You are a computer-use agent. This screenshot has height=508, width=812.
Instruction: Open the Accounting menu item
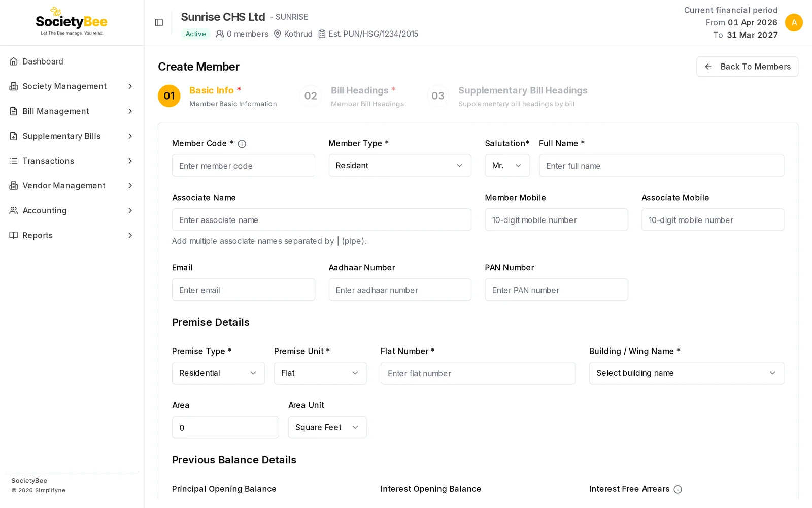(x=72, y=210)
